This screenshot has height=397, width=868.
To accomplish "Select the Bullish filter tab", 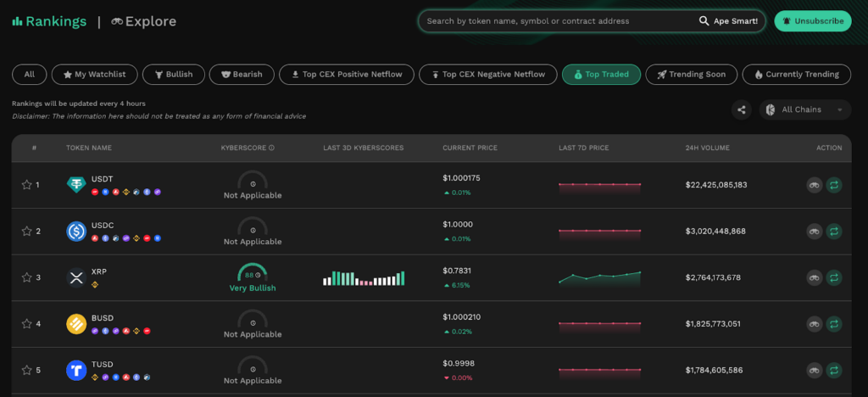I will (x=173, y=74).
